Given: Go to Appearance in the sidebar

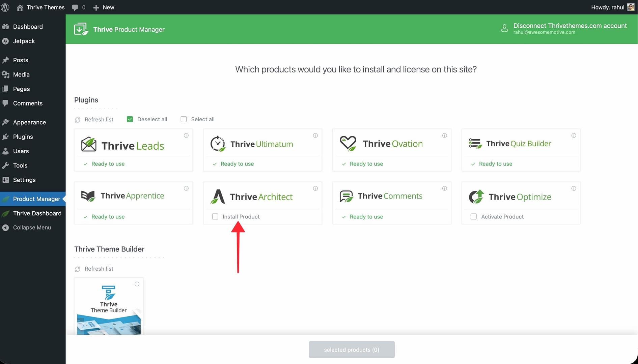Looking at the screenshot, I should click(29, 122).
